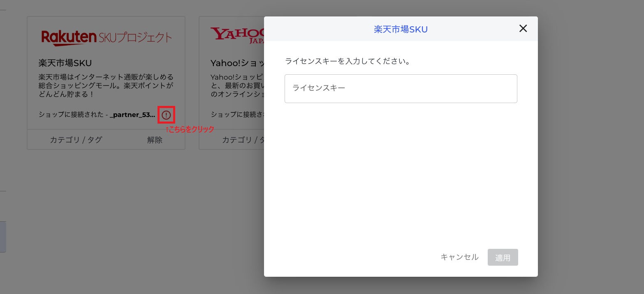Click the Yahoo!ショッピング card title

(x=237, y=63)
